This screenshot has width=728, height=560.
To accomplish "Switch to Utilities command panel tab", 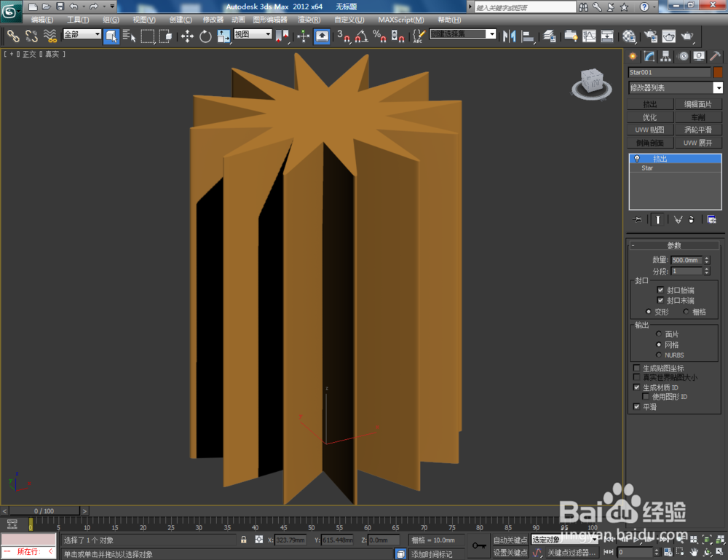I will tap(716, 57).
